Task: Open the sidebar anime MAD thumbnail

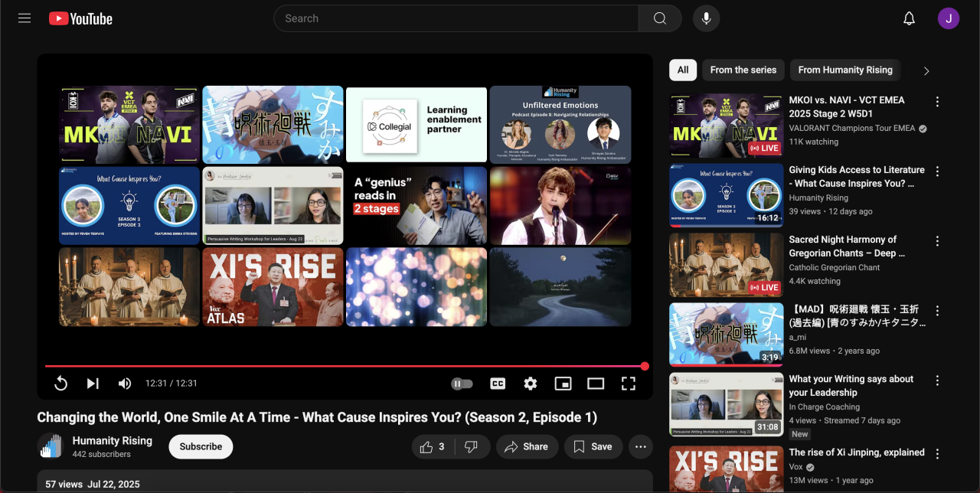Action: tap(726, 335)
